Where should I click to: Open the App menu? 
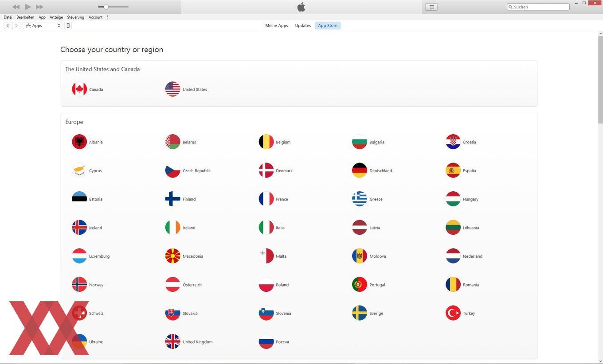tap(42, 17)
